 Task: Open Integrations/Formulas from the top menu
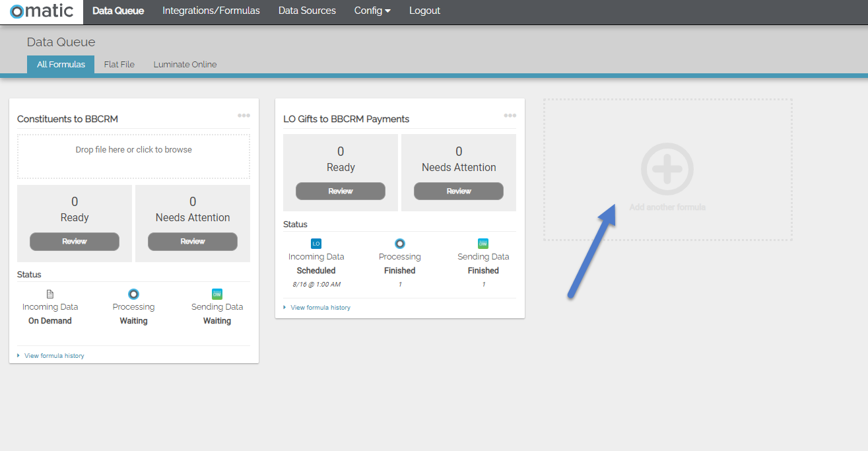[211, 11]
